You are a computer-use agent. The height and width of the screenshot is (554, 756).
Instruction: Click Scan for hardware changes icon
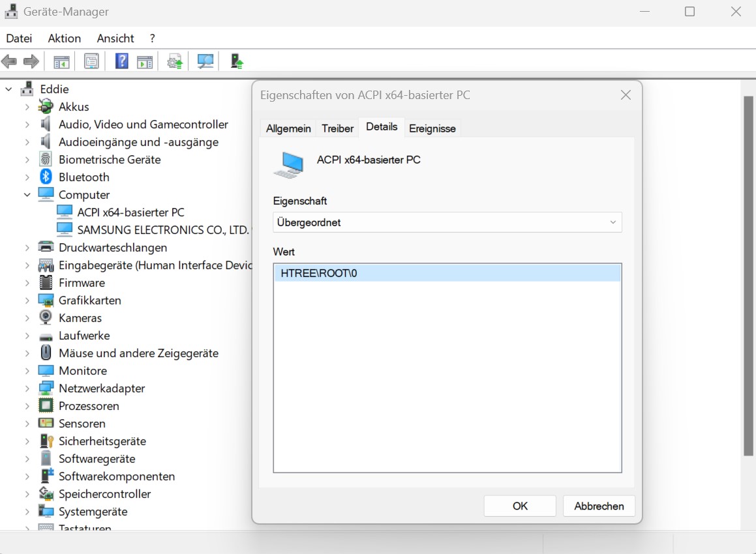click(204, 61)
